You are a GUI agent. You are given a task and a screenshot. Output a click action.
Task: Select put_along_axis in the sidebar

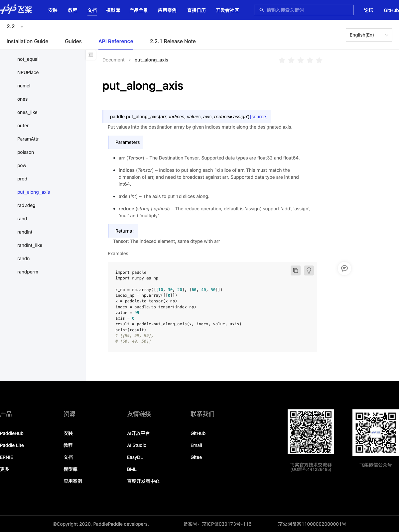(x=34, y=192)
